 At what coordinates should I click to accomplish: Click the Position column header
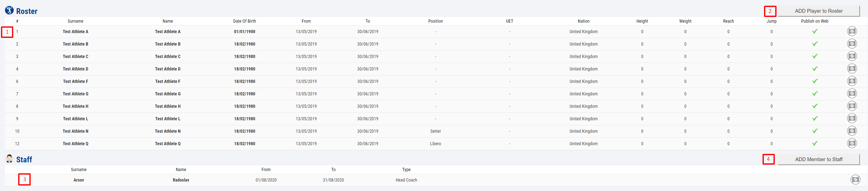click(x=435, y=21)
